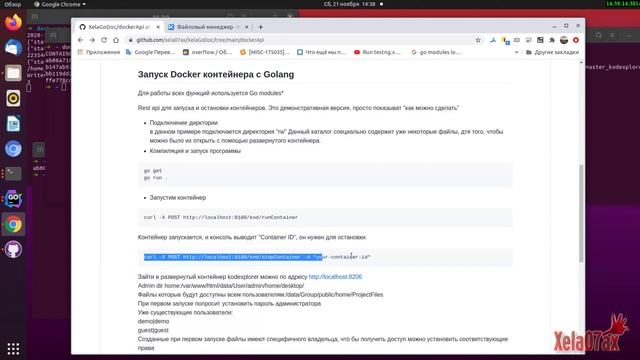Close the Файловый менеджер tab

(x=247, y=27)
